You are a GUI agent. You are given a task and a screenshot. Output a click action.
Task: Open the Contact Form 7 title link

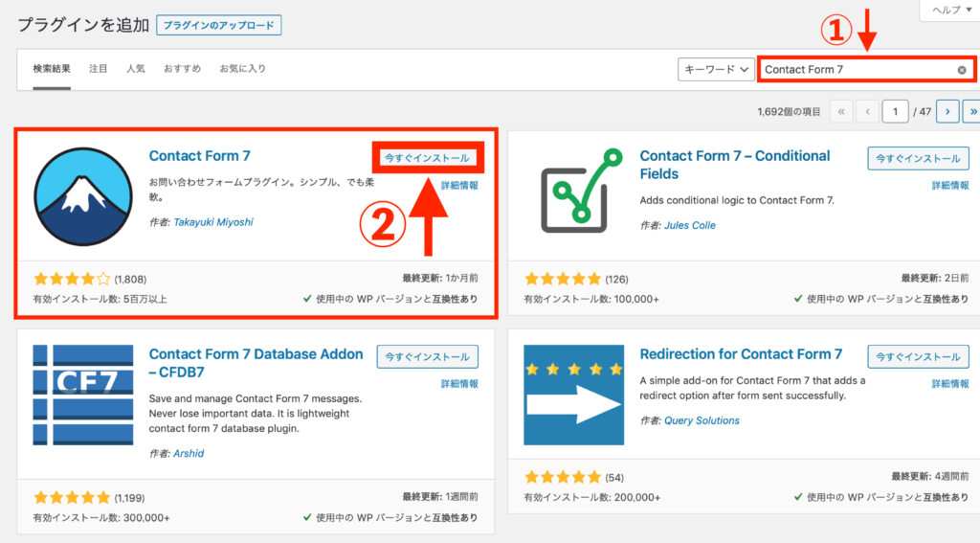199,156
